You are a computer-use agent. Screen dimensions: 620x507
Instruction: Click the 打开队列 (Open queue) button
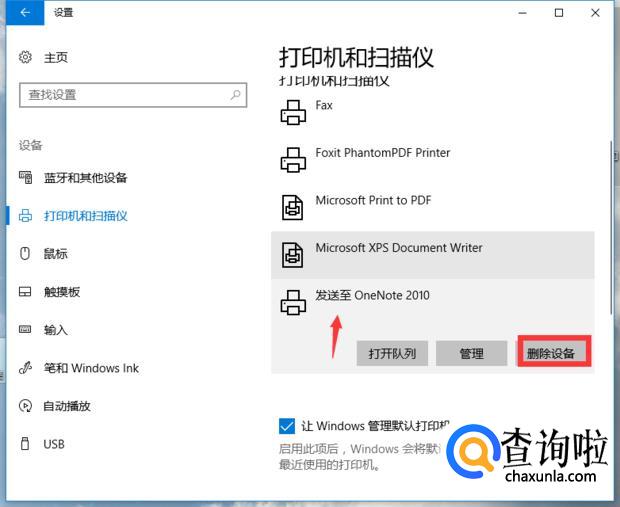(x=391, y=353)
